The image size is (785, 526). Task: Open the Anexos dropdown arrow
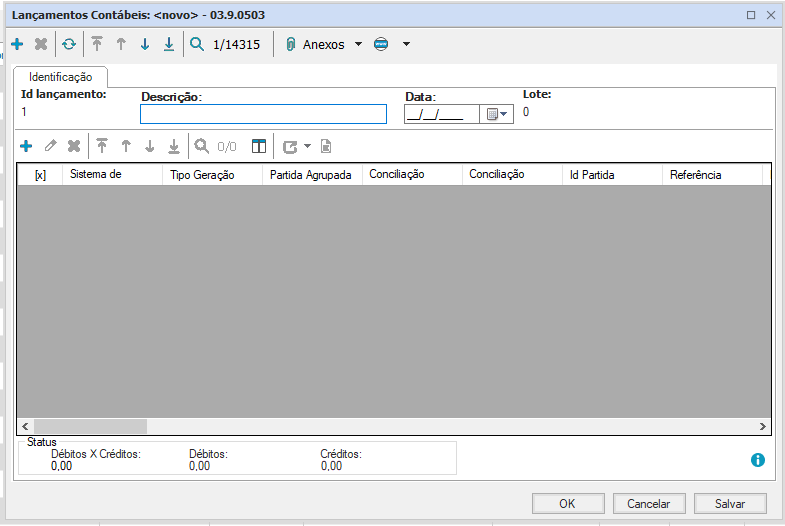tap(358, 44)
